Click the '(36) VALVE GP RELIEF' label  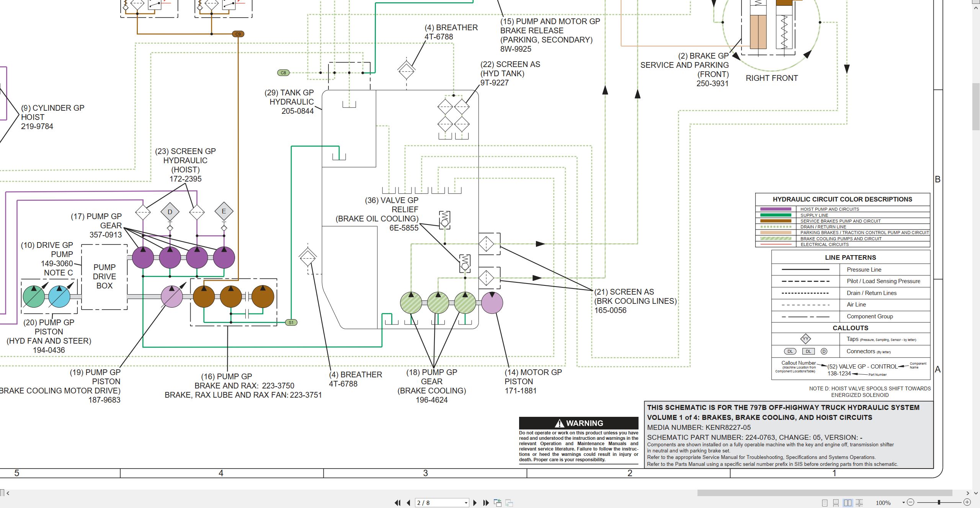coord(377,214)
